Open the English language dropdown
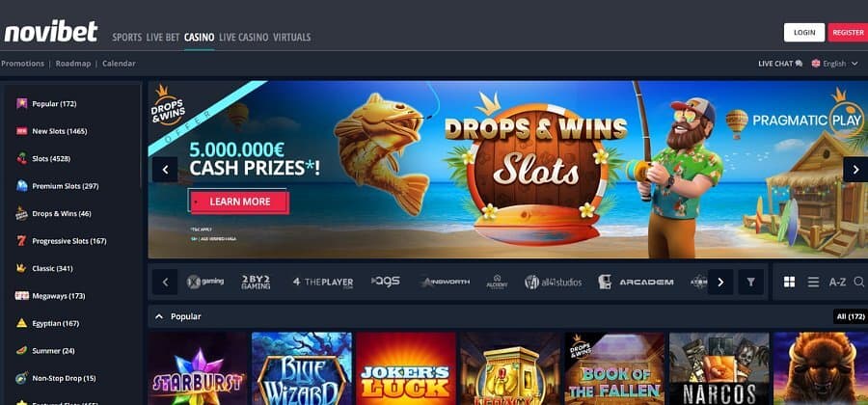This screenshot has height=405, width=868. click(x=835, y=64)
